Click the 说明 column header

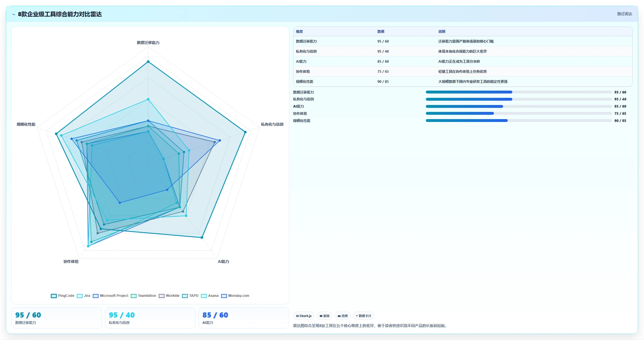pos(442,32)
